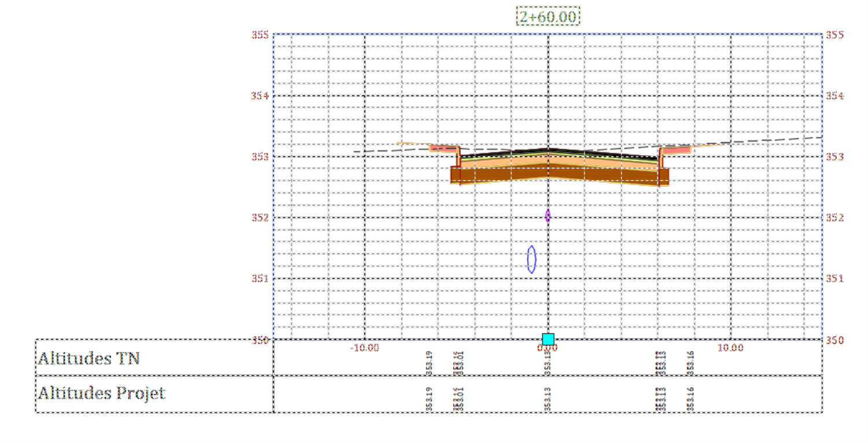
Task: Click 353.19 in the Altitudes TN row
Action: click(x=429, y=363)
